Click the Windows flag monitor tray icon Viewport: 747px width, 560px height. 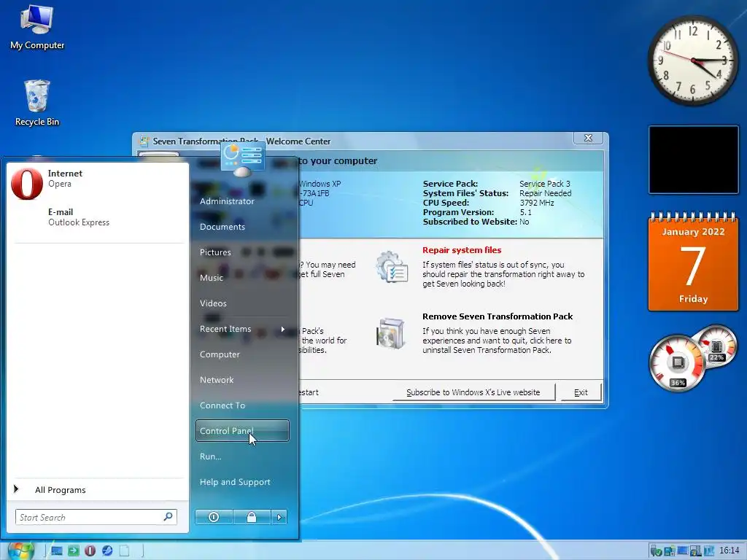click(695, 551)
